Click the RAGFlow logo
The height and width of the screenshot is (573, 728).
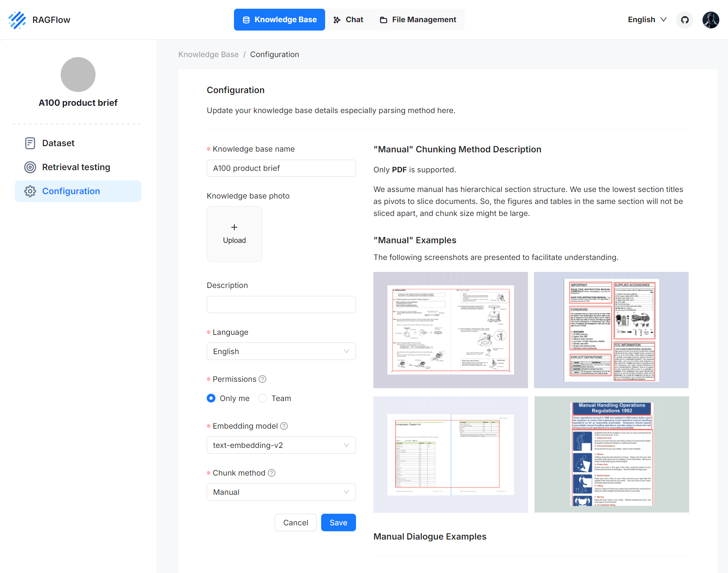[x=39, y=20]
